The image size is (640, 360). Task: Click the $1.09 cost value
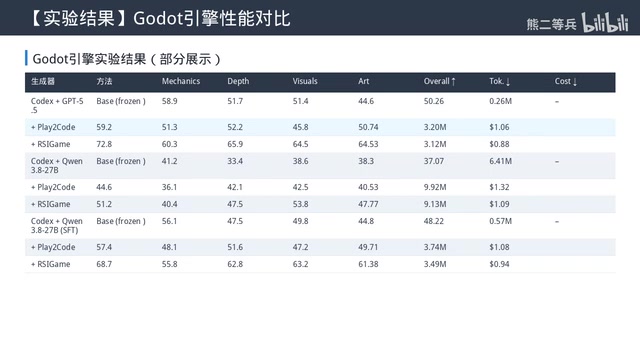[x=499, y=204]
